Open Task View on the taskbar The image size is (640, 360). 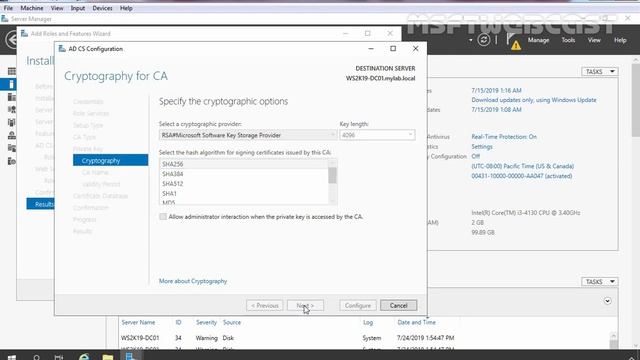click(59, 357)
